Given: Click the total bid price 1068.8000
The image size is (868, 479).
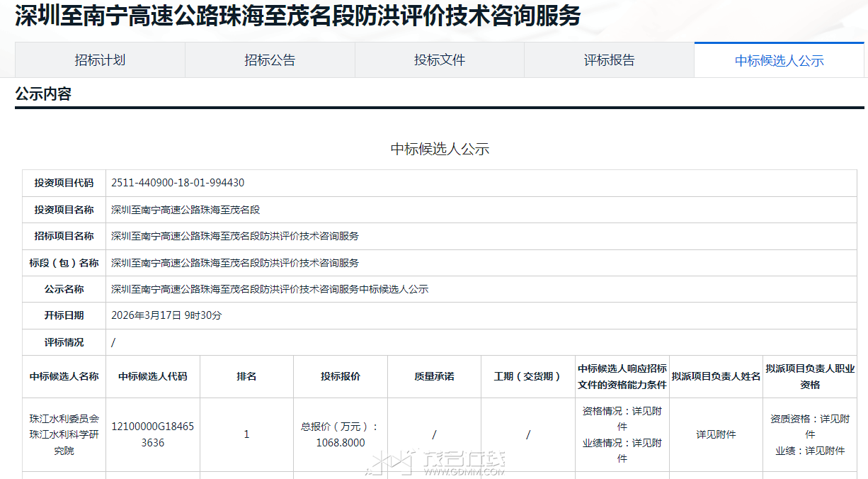Looking at the screenshot, I should coord(341,442).
